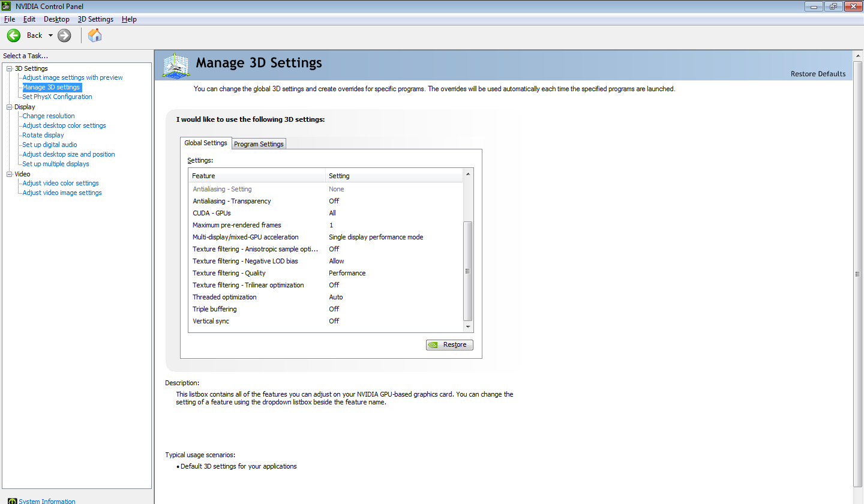Go to Adjust desktop size and position

tap(68, 154)
